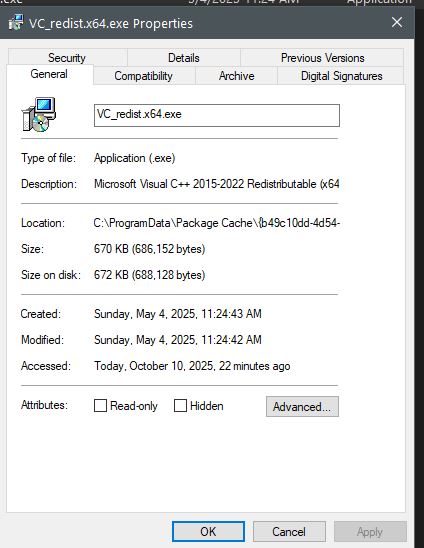Enable the Hidden attribute checkbox
The image size is (424, 548).
tap(180, 406)
